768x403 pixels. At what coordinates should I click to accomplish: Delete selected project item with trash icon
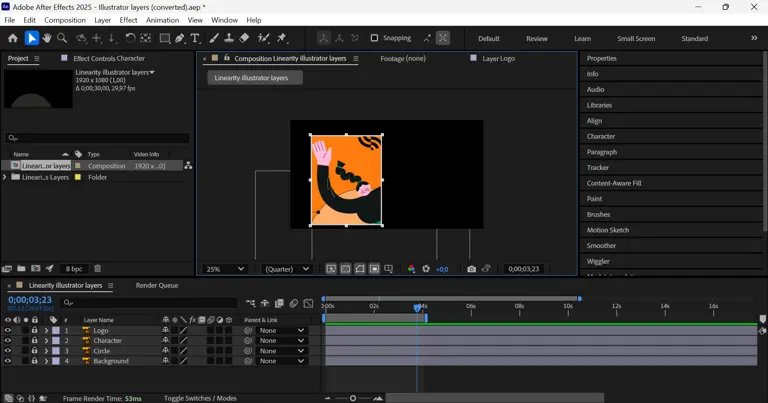[97, 268]
